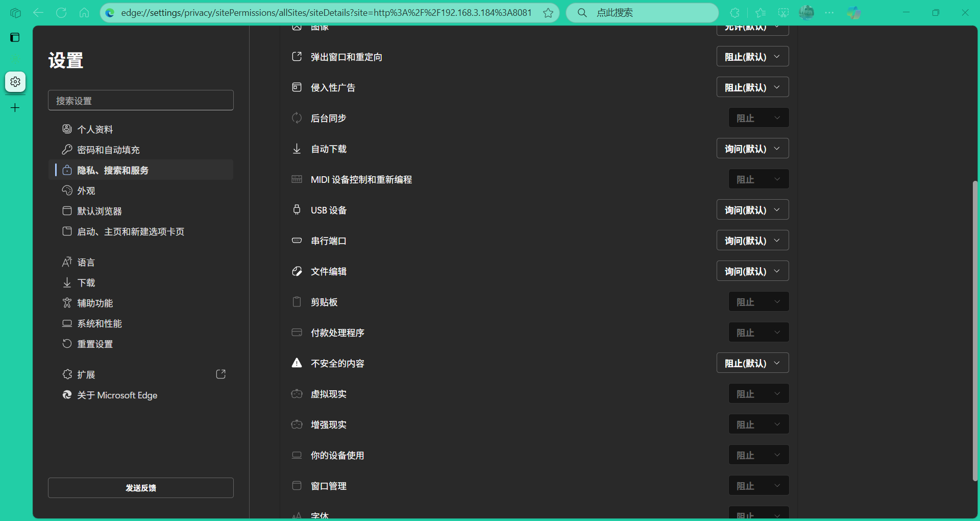Open the 外观 settings section
This screenshot has width=980, height=521.
86,191
